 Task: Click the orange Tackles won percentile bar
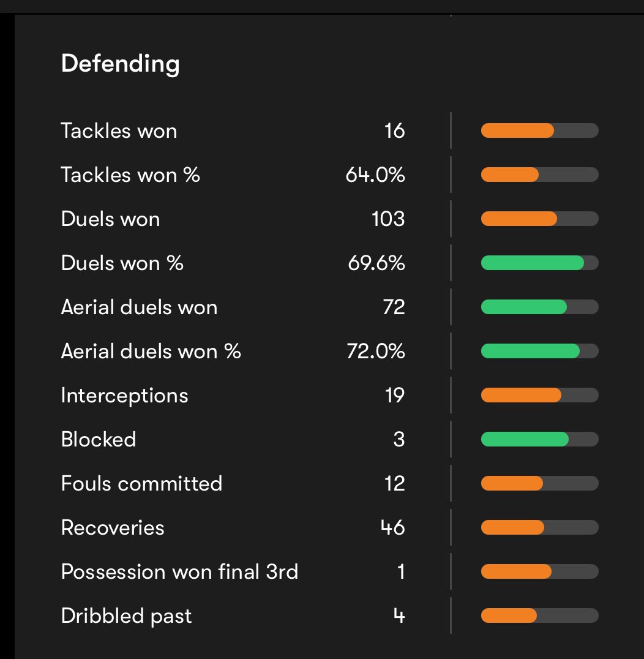click(x=517, y=130)
